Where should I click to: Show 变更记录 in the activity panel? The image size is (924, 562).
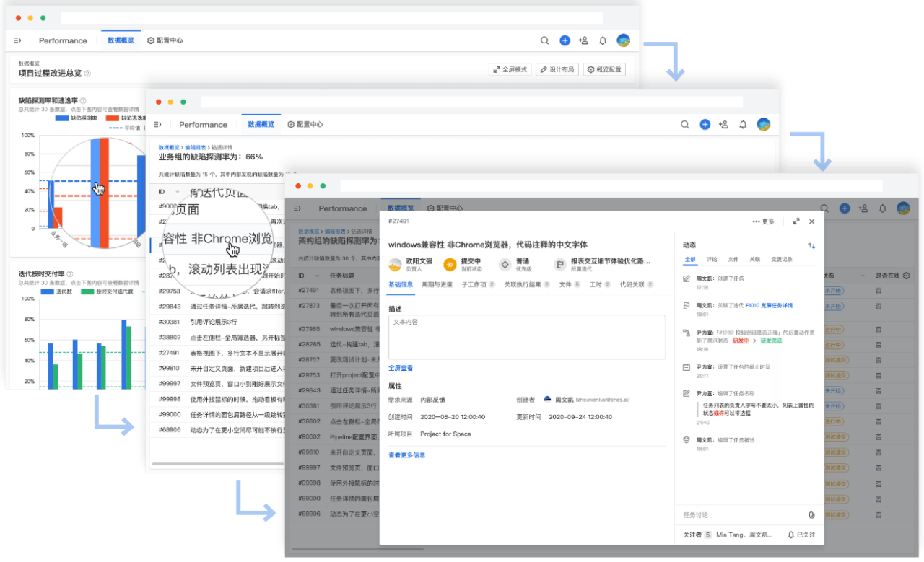(x=782, y=259)
